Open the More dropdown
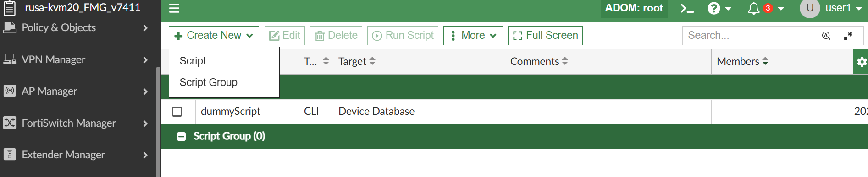The width and height of the screenshot is (868, 177). click(x=473, y=36)
